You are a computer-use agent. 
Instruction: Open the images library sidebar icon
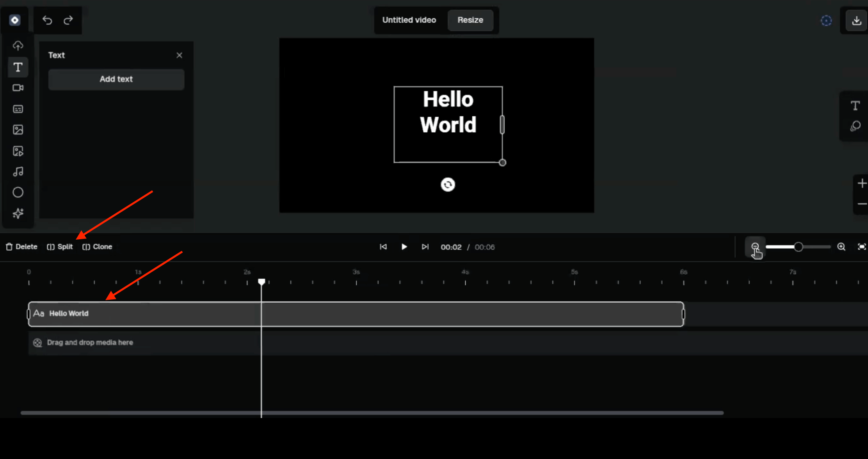(x=18, y=130)
